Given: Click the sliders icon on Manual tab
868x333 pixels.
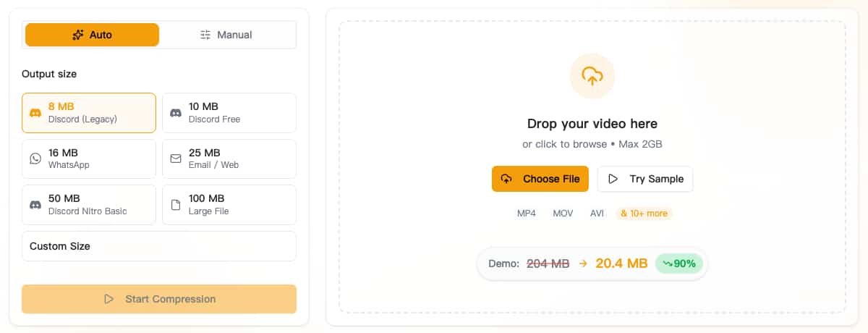Looking at the screenshot, I should pyautogui.click(x=205, y=35).
